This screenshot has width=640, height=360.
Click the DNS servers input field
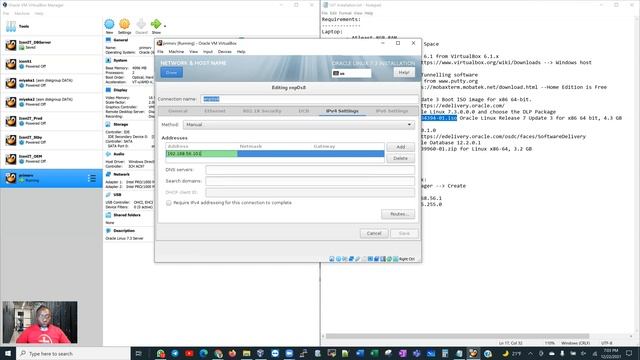click(x=310, y=170)
